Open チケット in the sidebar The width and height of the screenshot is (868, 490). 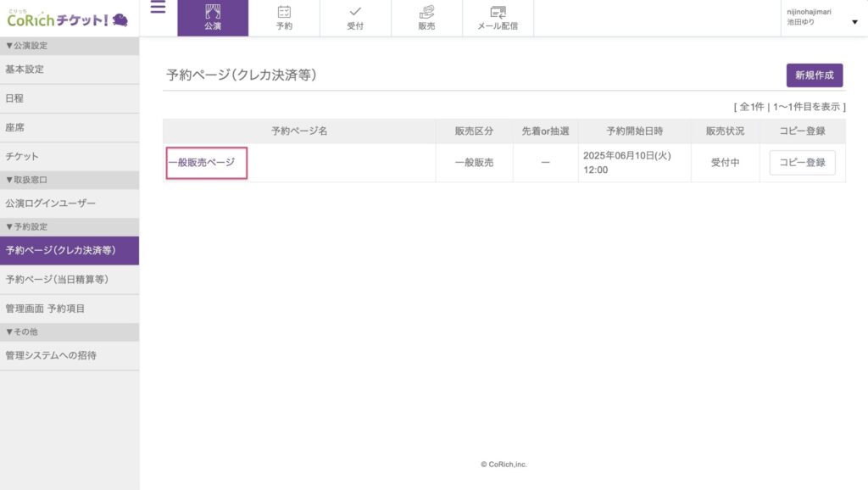click(x=22, y=157)
